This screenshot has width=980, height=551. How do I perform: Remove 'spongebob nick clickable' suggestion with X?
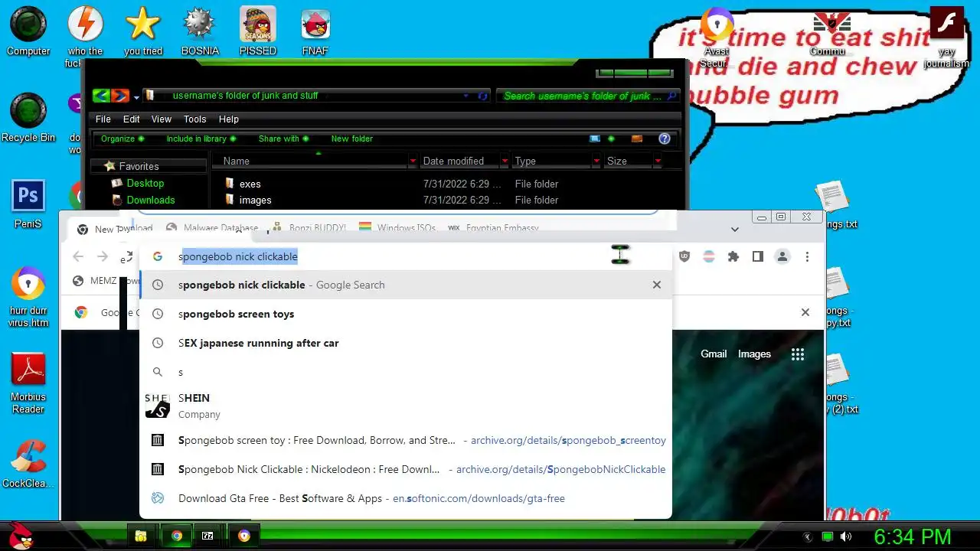[x=656, y=285]
